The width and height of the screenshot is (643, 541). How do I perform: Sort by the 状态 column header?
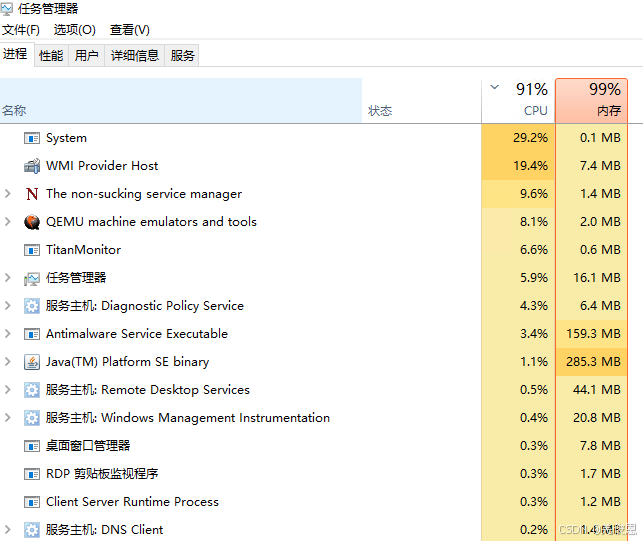422,100
